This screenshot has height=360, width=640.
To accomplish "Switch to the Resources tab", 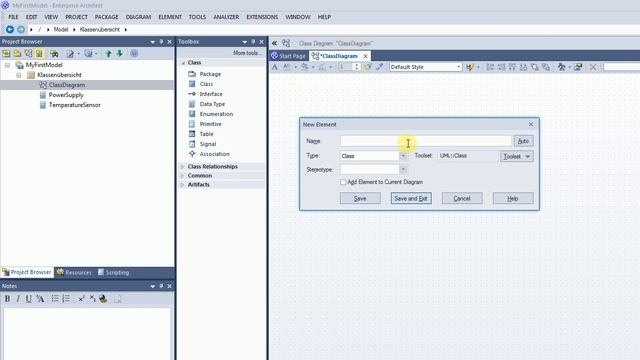I will point(74,272).
